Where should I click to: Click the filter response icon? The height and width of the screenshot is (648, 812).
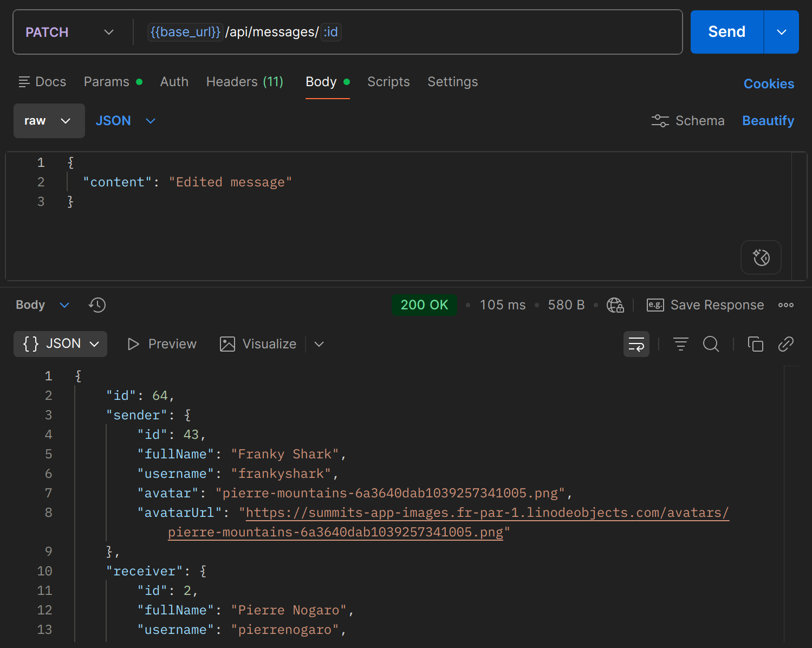click(x=680, y=344)
